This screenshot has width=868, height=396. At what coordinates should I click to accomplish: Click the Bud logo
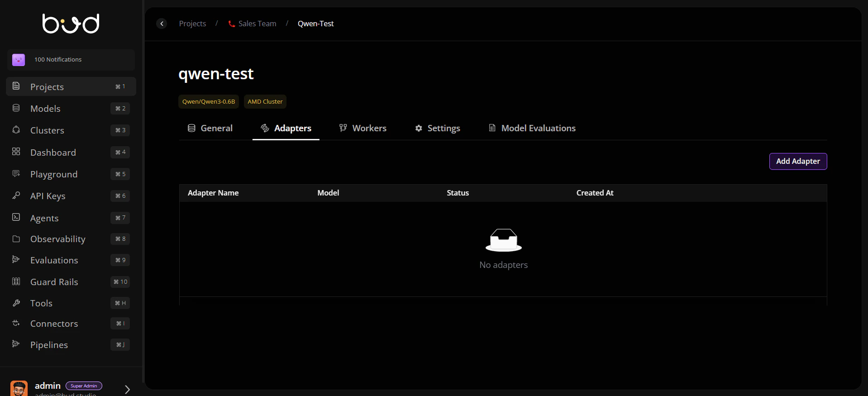coord(71,24)
